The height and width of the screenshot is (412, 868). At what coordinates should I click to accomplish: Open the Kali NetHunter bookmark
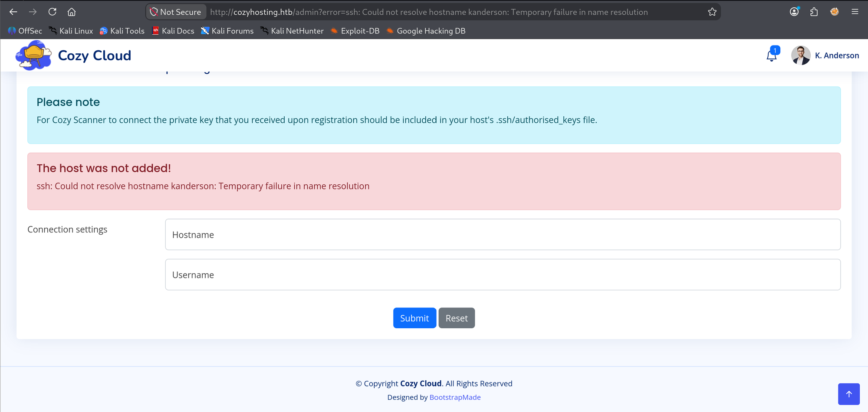(292, 31)
